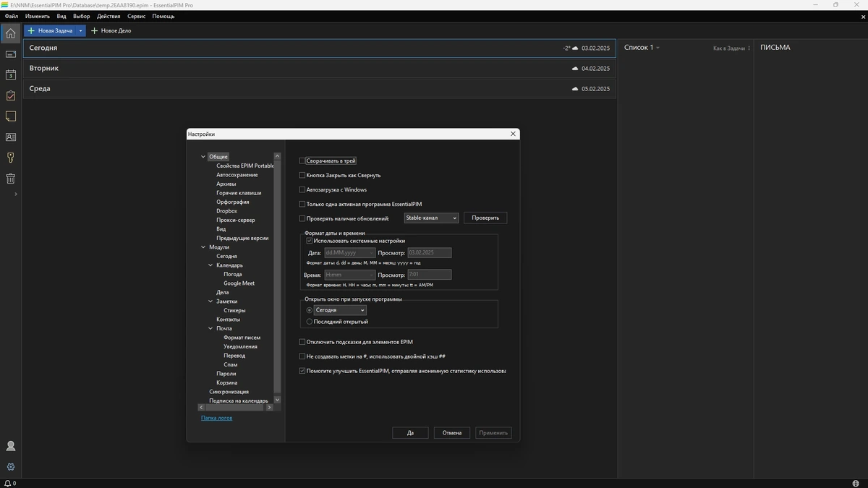Open the Вид menu
The image size is (868, 488).
(61, 16)
